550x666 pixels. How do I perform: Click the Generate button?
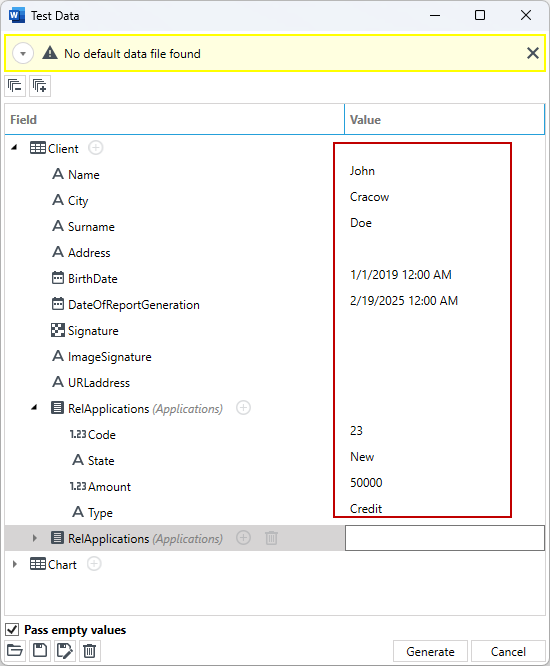[x=430, y=651]
